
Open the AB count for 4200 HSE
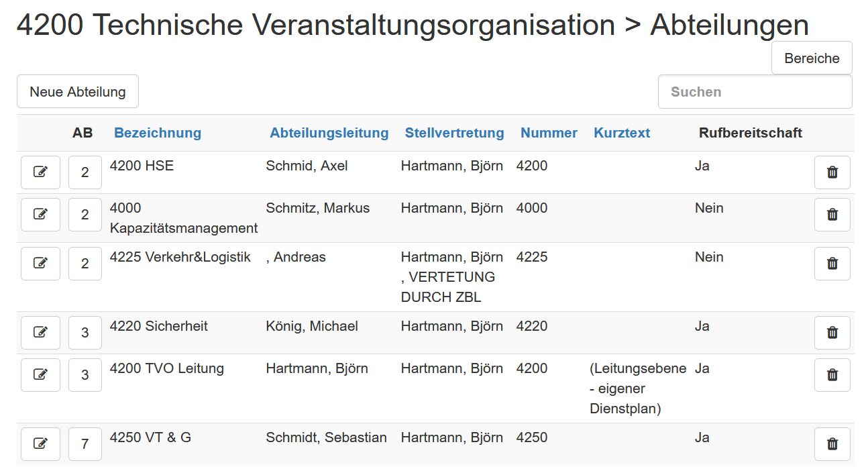[x=85, y=172]
